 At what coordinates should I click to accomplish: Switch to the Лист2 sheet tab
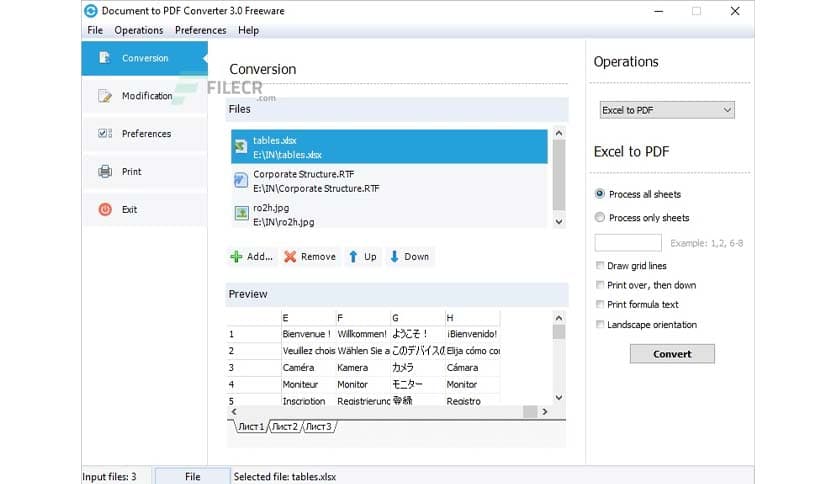(x=285, y=427)
